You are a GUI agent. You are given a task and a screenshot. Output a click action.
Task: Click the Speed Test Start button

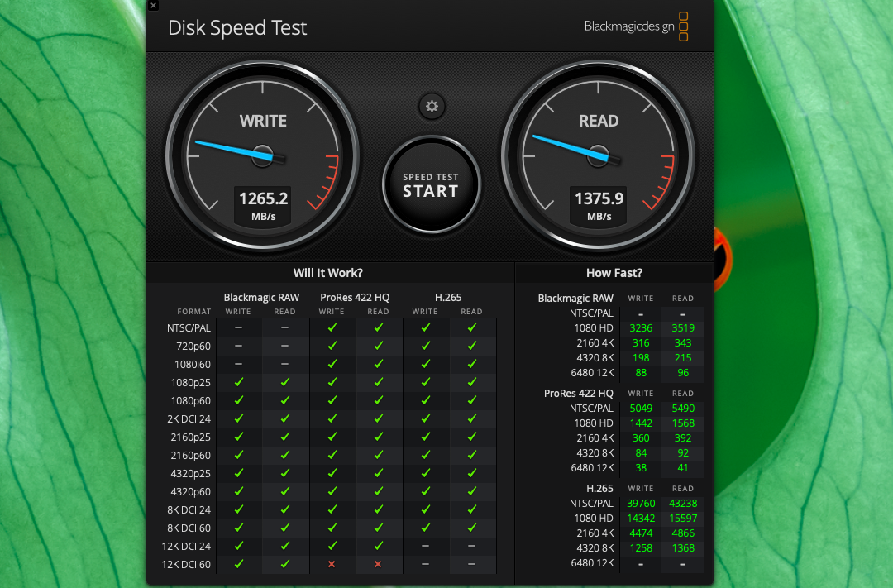[x=431, y=184]
